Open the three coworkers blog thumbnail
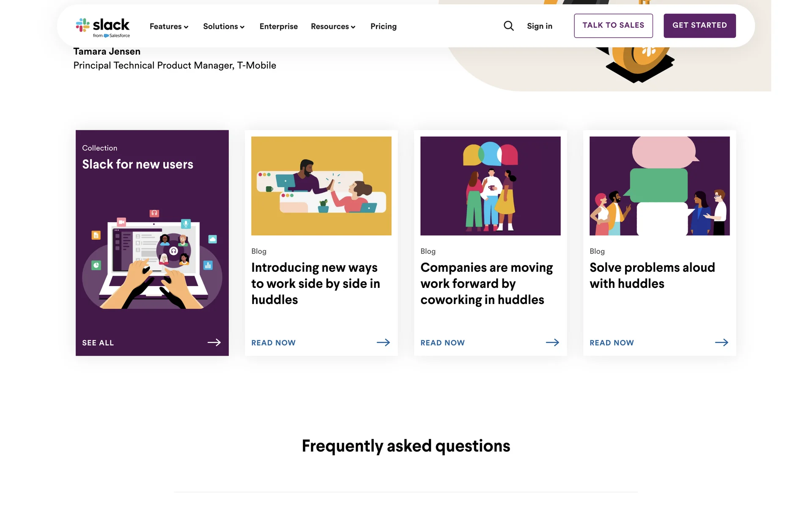812x508 pixels. click(491, 186)
